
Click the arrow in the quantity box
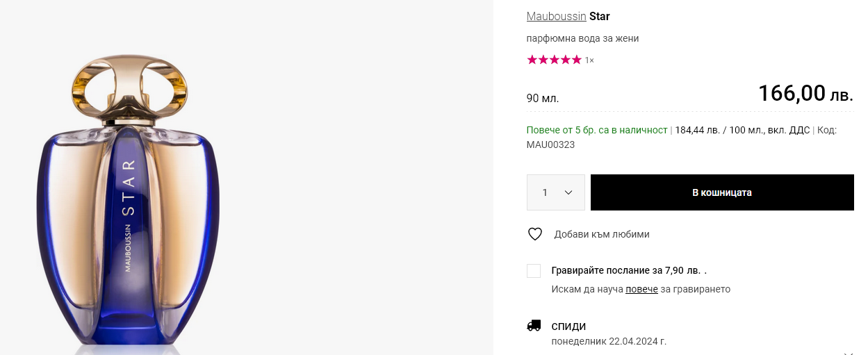[568, 192]
